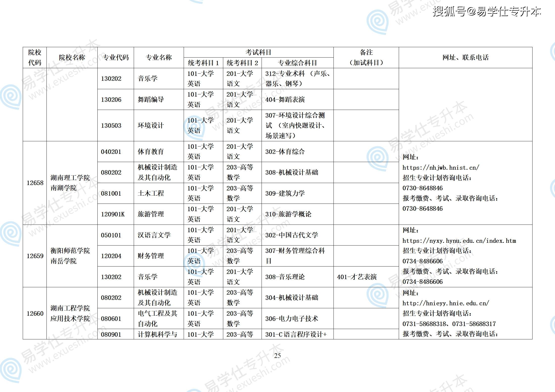Click the link https://nhjwb.hnist.cn/

pos(441,168)
